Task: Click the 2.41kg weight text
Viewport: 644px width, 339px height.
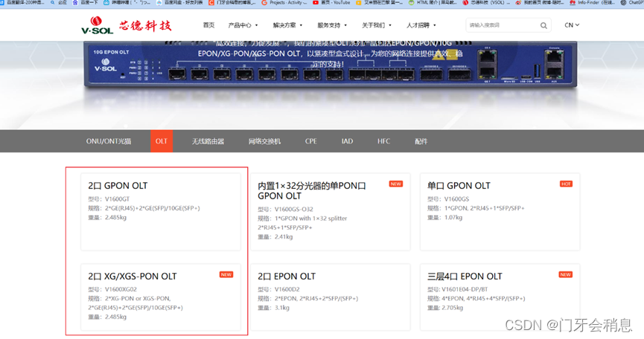Action: [x=284, y=236]
